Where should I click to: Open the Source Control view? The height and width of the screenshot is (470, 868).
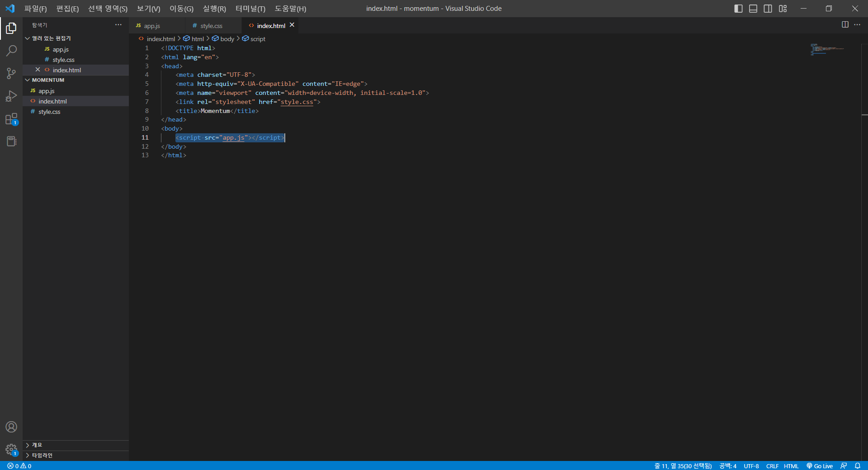tap(11, 73)
